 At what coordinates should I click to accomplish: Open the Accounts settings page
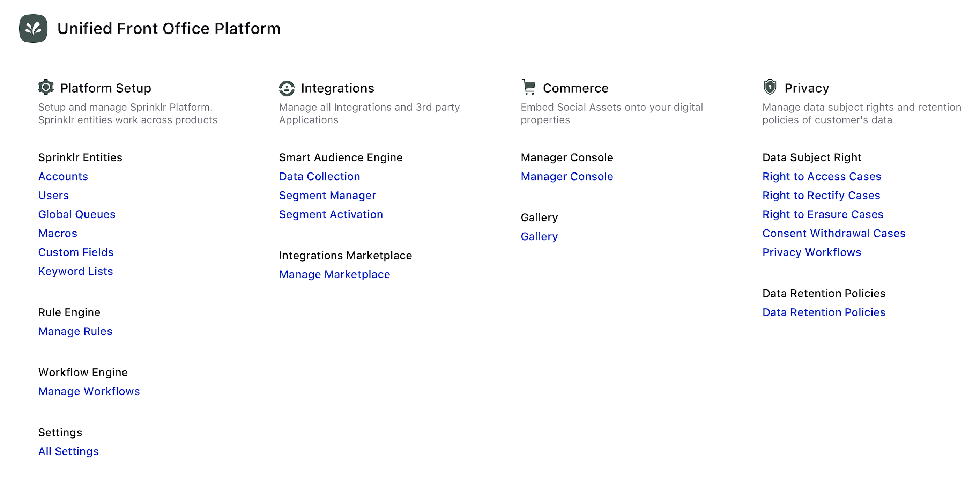(x=63, y=176)
